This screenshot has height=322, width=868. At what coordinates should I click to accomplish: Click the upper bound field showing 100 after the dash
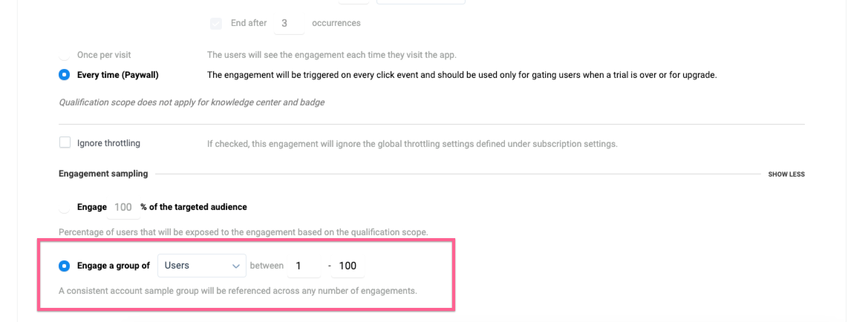[x=347, y=266]
